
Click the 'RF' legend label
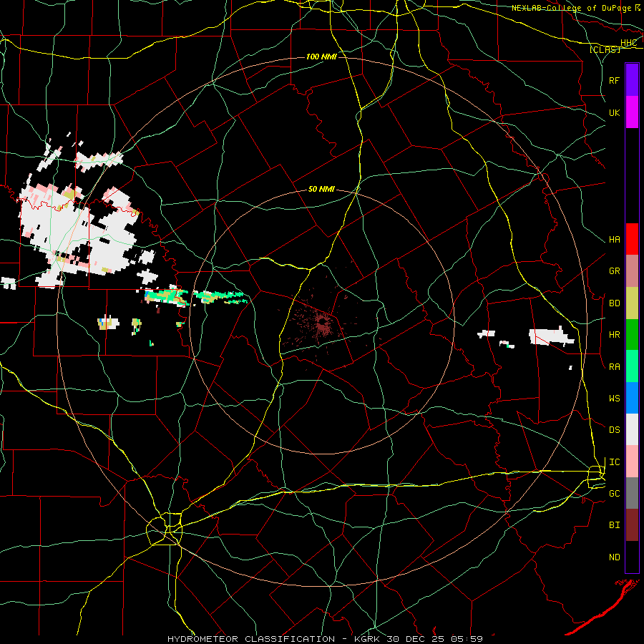coord(614,80)
